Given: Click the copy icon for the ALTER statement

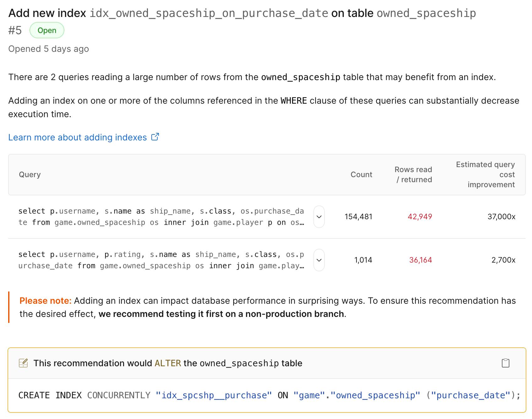Looking at the screenshot, I should coord(506,363).
